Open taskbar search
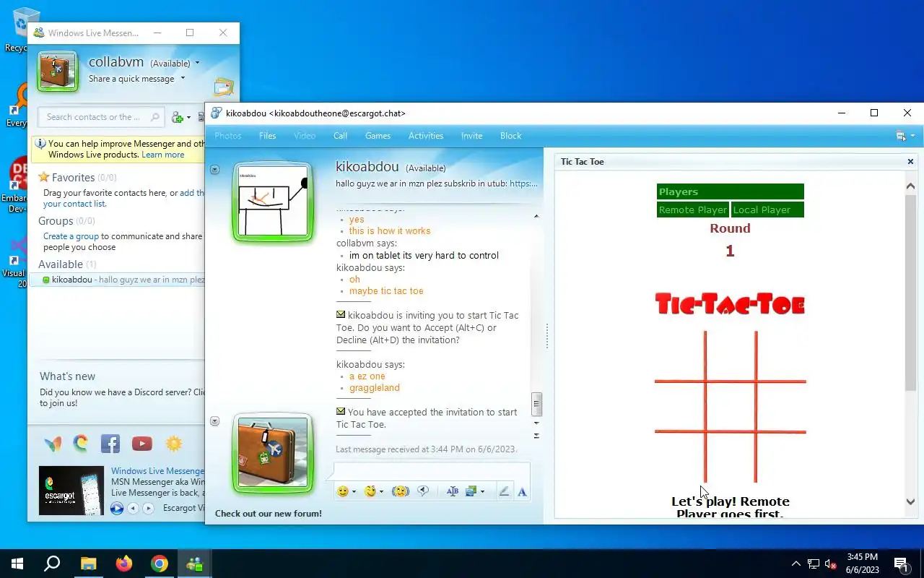 52,564
